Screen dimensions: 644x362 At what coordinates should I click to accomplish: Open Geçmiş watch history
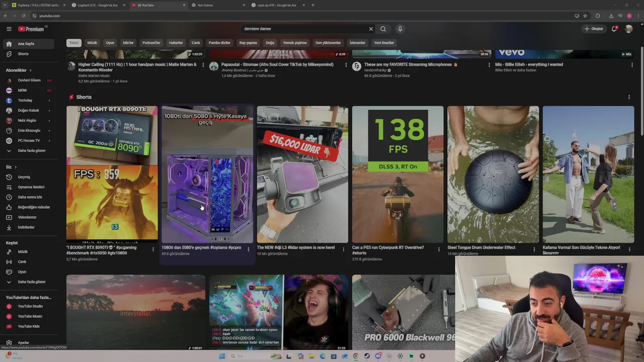point(29,177)
